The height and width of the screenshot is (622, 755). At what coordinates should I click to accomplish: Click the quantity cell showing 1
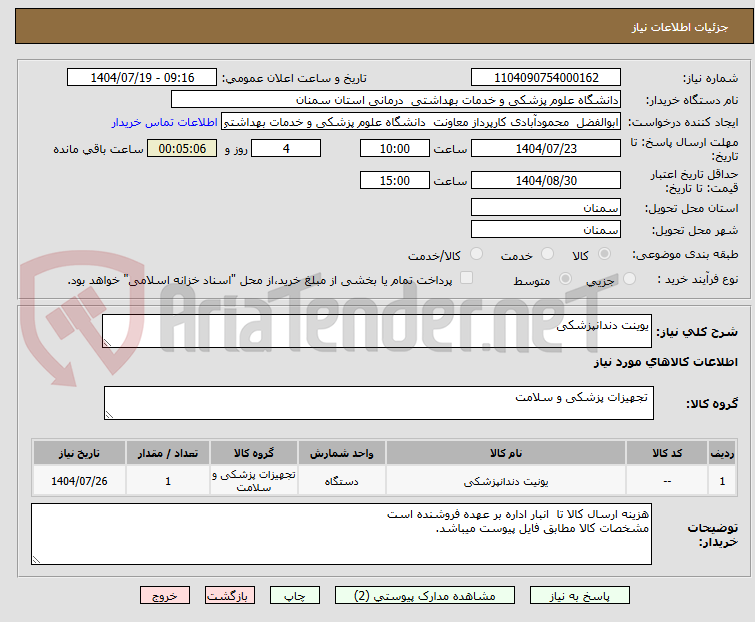click(x=168, y=480)
